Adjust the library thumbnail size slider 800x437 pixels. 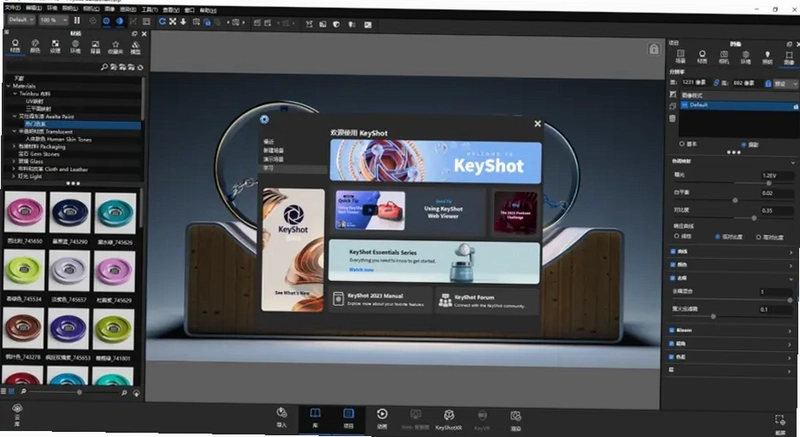click(79, 392)
